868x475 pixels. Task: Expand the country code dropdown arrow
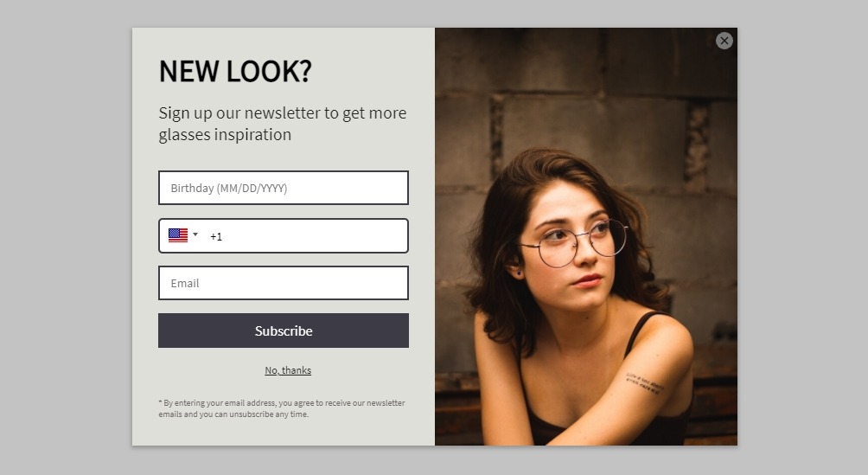(195, 234)
